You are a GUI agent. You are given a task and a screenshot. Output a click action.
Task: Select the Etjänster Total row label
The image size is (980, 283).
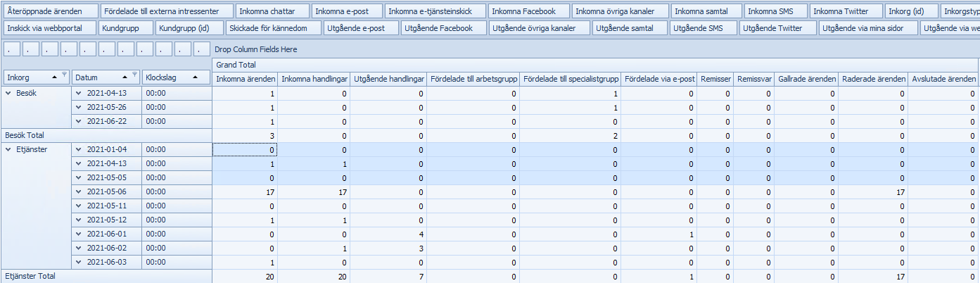point(107,276)
